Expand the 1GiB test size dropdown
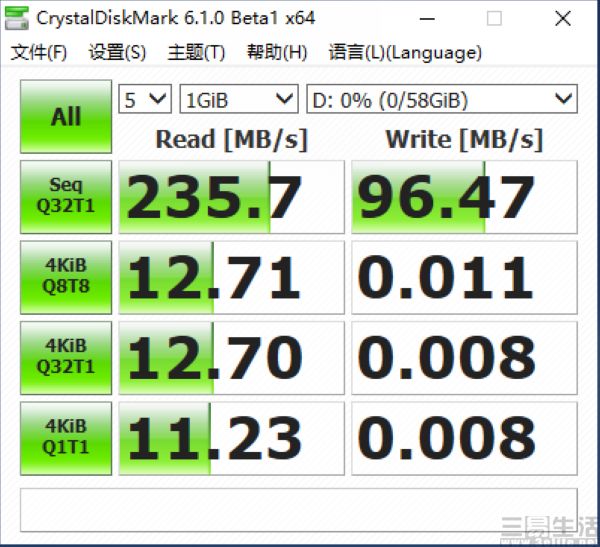Screen dimensions: 600x547 click(239, 99)
